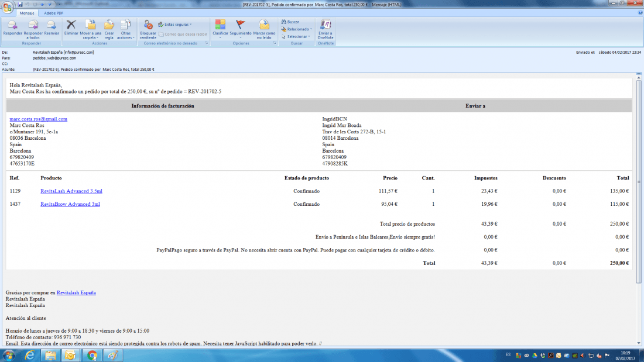Image resolution: width=644 pixels, height=362 pixels.
Task: Click the Revitalash España link
Action: click(x=76, y=292)
